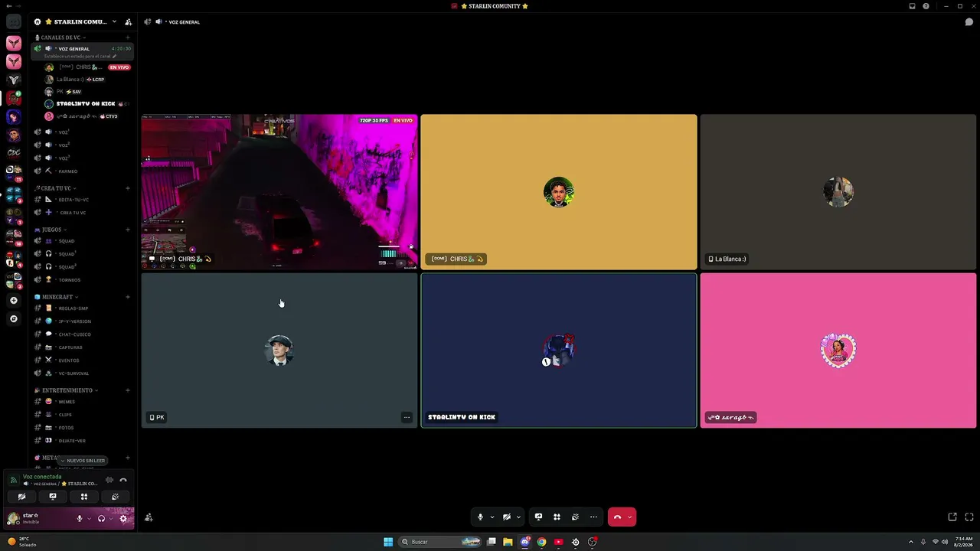
Task: Collapse the JUEGOS category
Action: (x=51, y=230)
